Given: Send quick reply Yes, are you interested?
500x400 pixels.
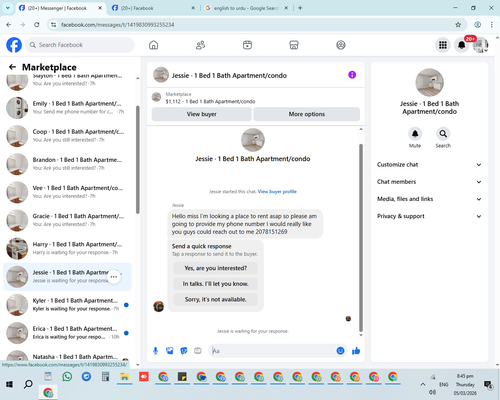Looking at the screenshot, I should point(216,268).
